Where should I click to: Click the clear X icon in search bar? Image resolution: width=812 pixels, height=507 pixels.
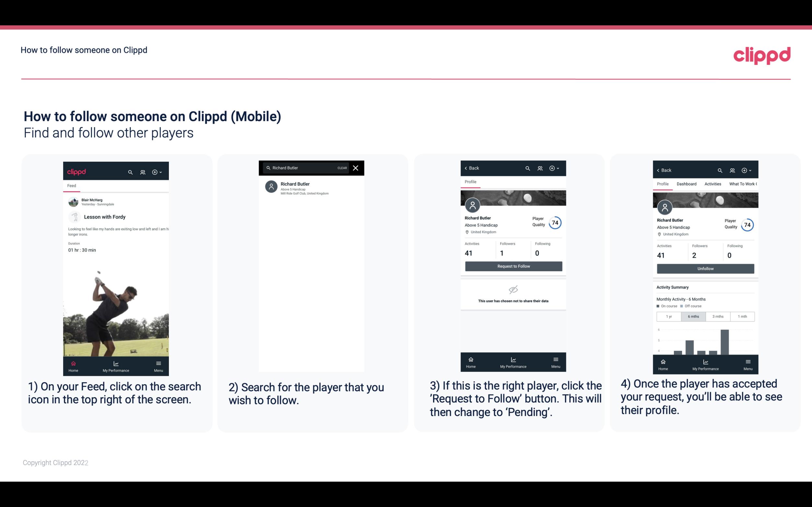(356, 168)
